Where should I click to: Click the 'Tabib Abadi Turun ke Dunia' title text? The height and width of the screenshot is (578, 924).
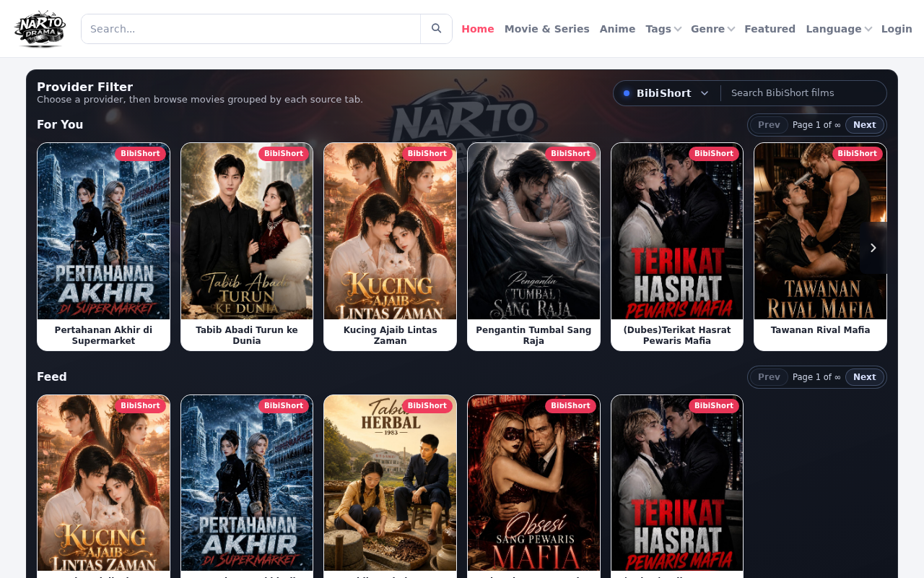click(247, 335)
